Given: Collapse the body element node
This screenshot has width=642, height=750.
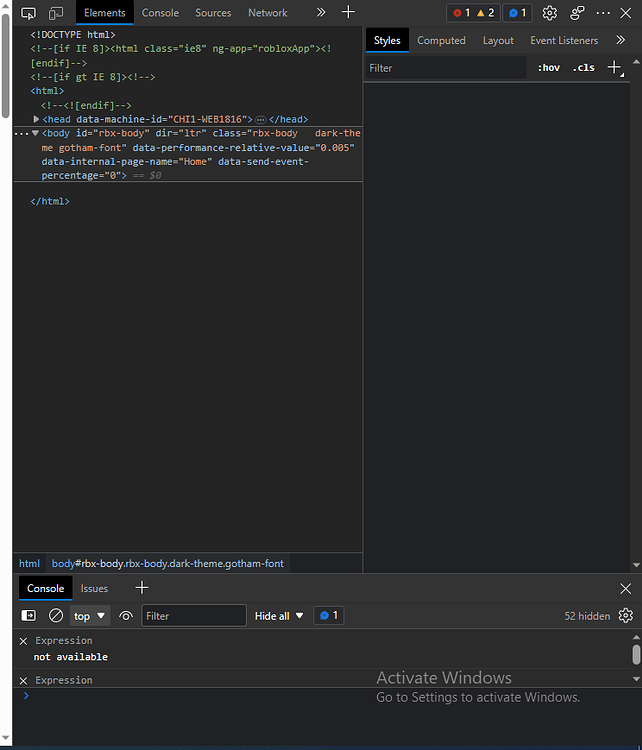Looking at the screenshot, I should [35, 133].
